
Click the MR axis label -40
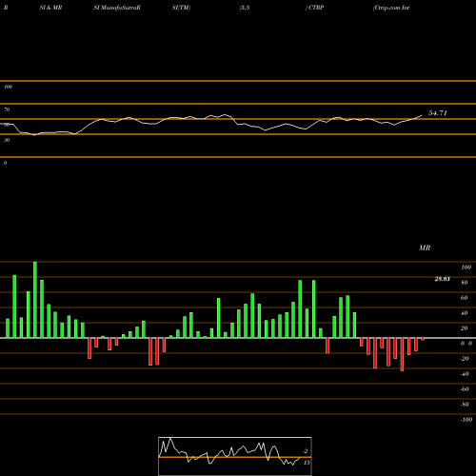point(465,374)
